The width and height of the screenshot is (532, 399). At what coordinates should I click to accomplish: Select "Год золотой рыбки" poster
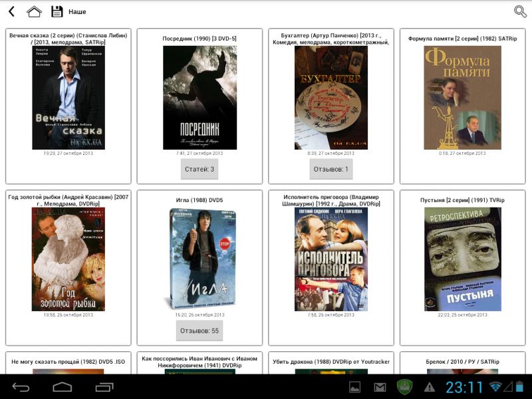click(68, 259)
